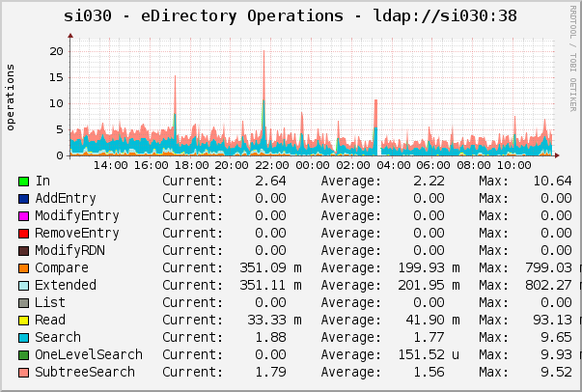Click the 04:00 x-axis time label
The image size is (582, 392).
[x=394, y=165]
